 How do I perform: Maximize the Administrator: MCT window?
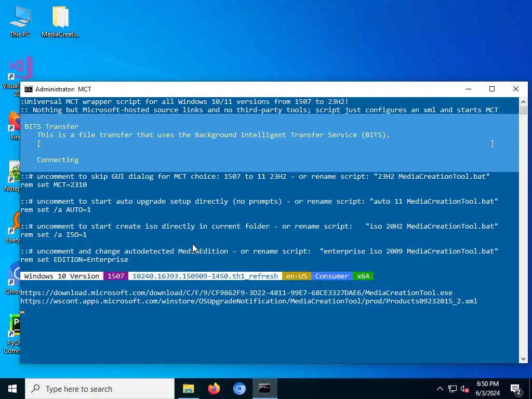[492, 89]
